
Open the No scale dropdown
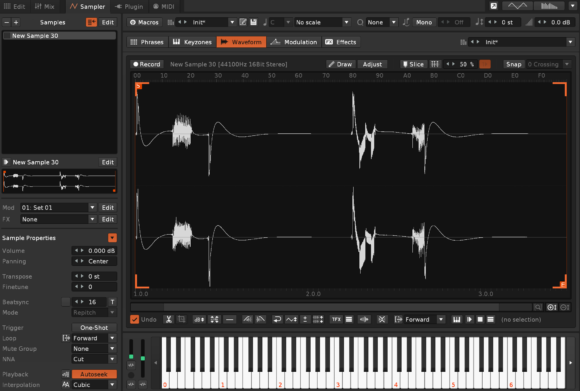[322, 22]
